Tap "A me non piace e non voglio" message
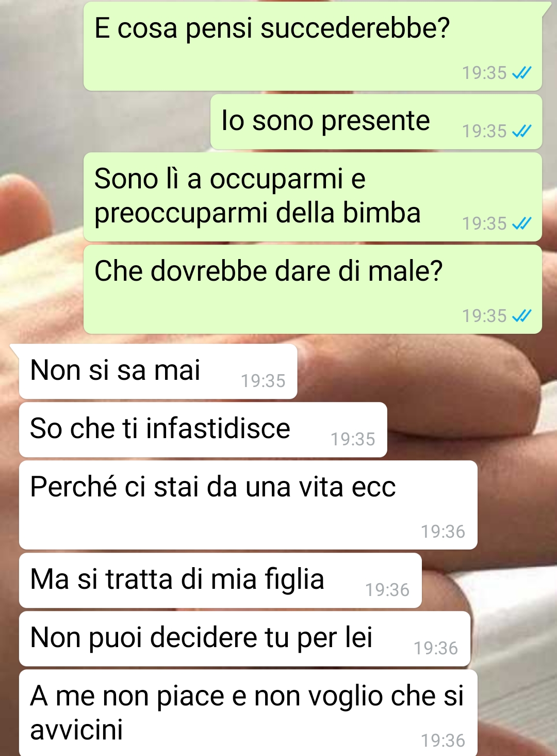The image size is (557, 756). tap(248, 713)
